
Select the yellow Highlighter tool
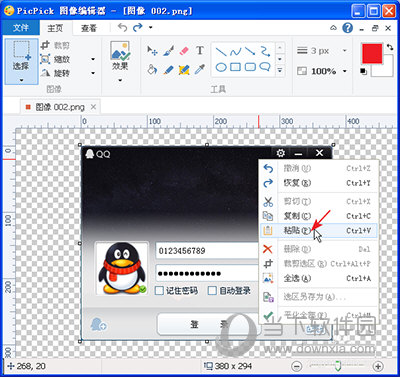[184, 69]
